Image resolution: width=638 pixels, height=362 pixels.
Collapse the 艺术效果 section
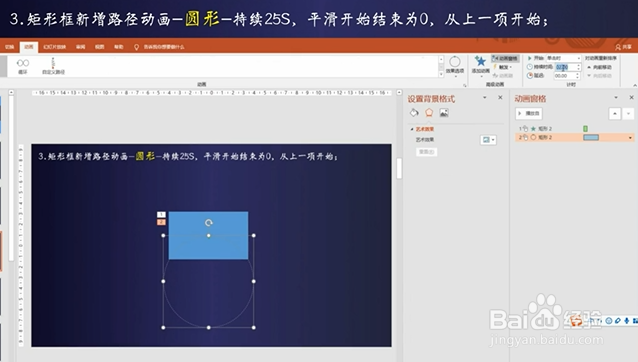pyautogui.click(x=412, y=129)
